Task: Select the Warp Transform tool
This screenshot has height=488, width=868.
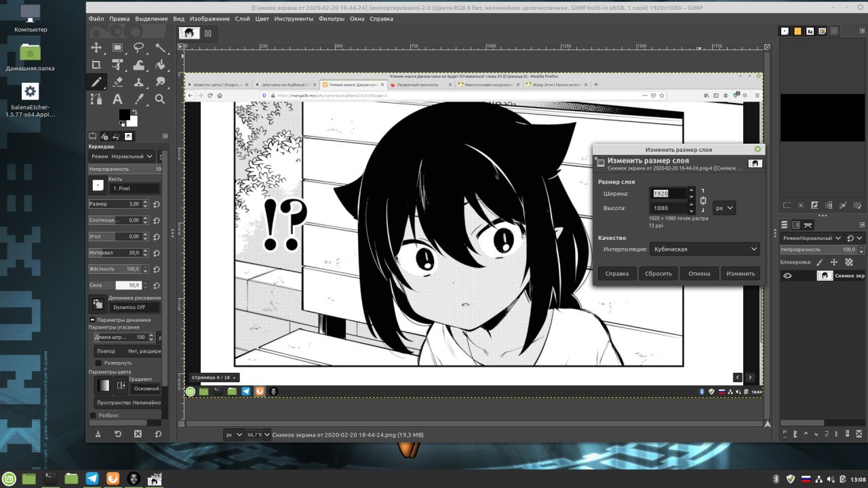Action: point(139,65)
